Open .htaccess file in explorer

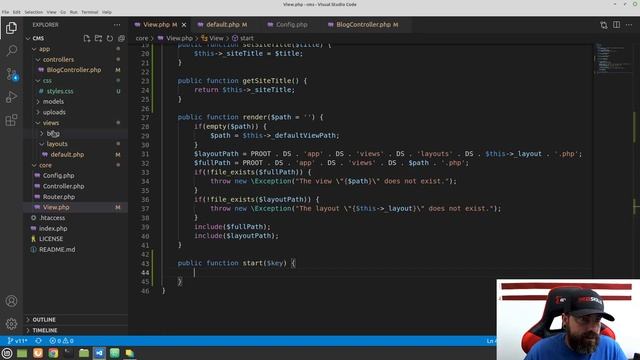(52, 218)
